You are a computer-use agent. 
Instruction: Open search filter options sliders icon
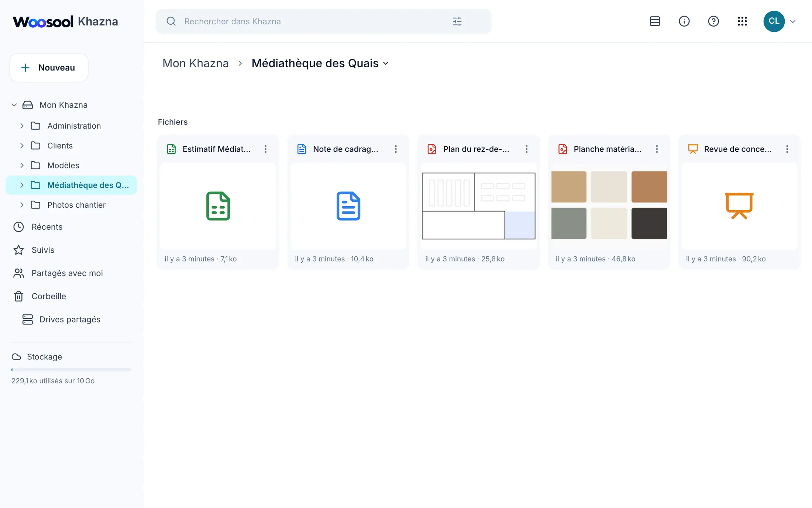[x=457, y=21]
